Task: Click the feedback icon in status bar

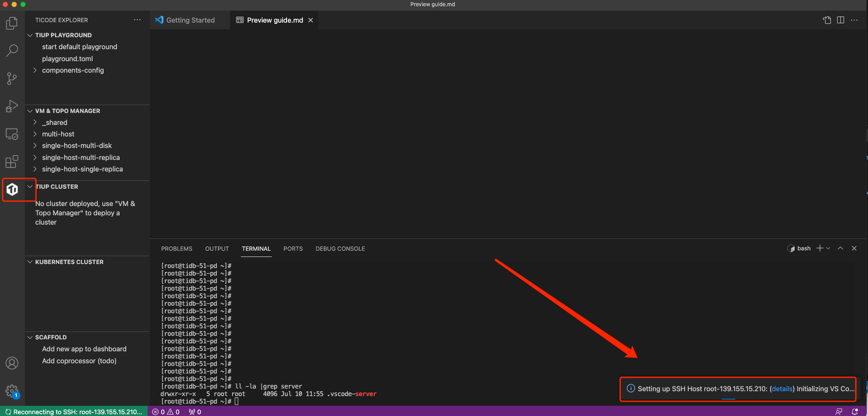Action: pos(839,412)
